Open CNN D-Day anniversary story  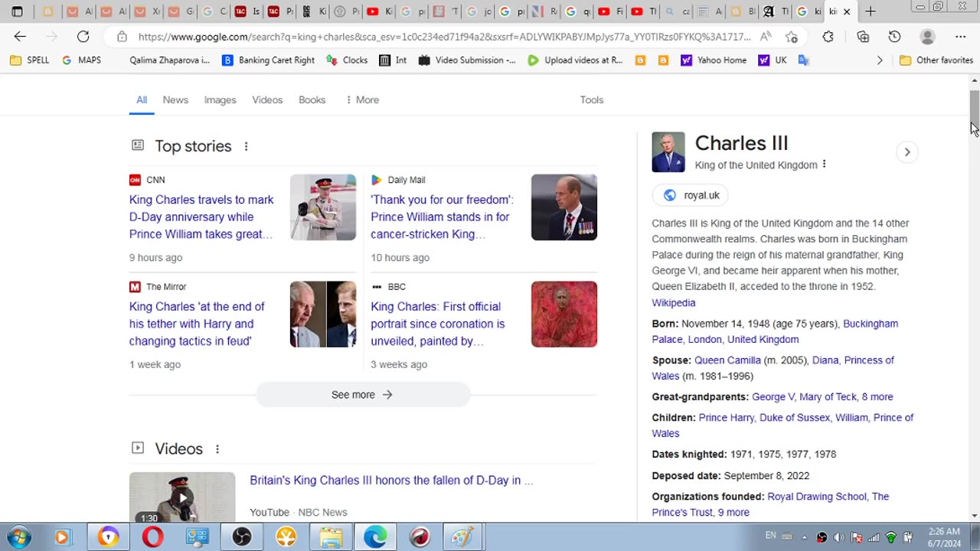pyautogui.click(x=201, y=217)
